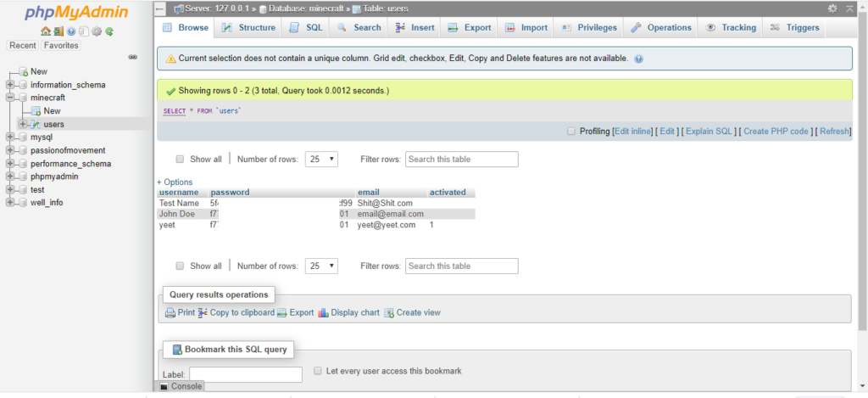Screen dimensions: 868x398
Task: Open the lower Number of rows dropdown
Action: [x=321, y=266]
